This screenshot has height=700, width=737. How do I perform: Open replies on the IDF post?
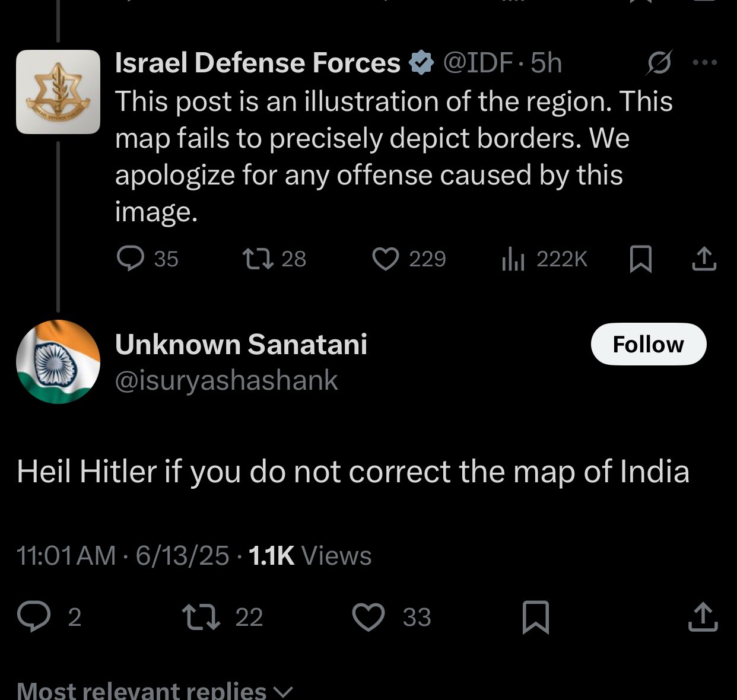point(147,259)
